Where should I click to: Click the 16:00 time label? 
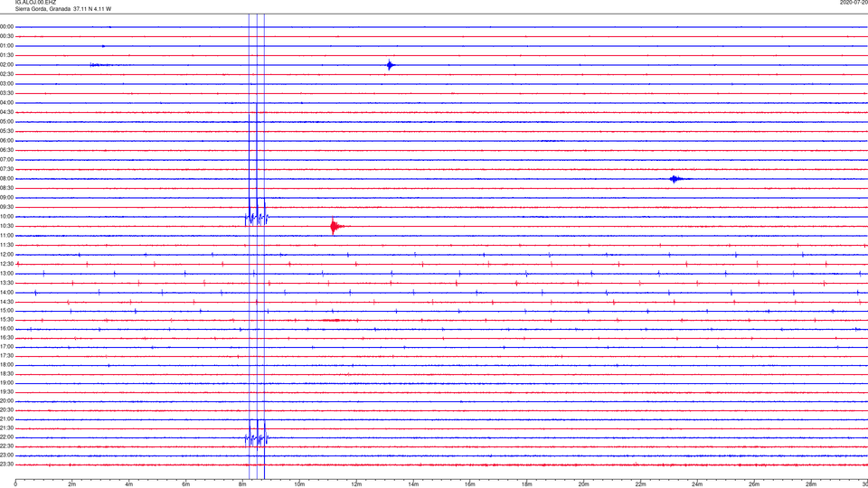(7, 329)
